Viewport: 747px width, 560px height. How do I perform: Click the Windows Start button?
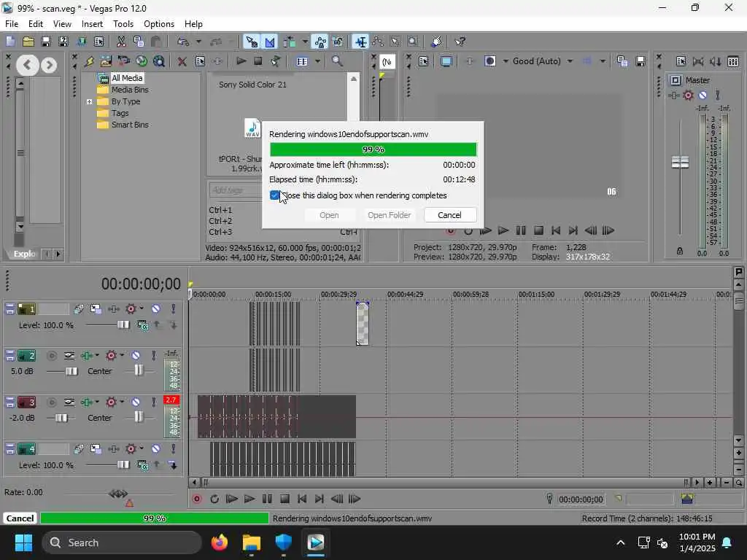[x=23, y=542]
